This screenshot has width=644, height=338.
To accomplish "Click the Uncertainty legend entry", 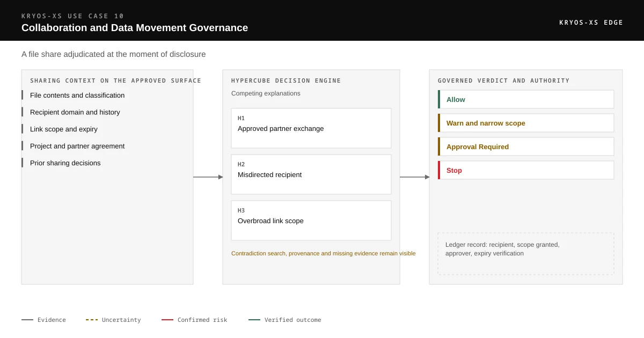I will tap(113, 320).
